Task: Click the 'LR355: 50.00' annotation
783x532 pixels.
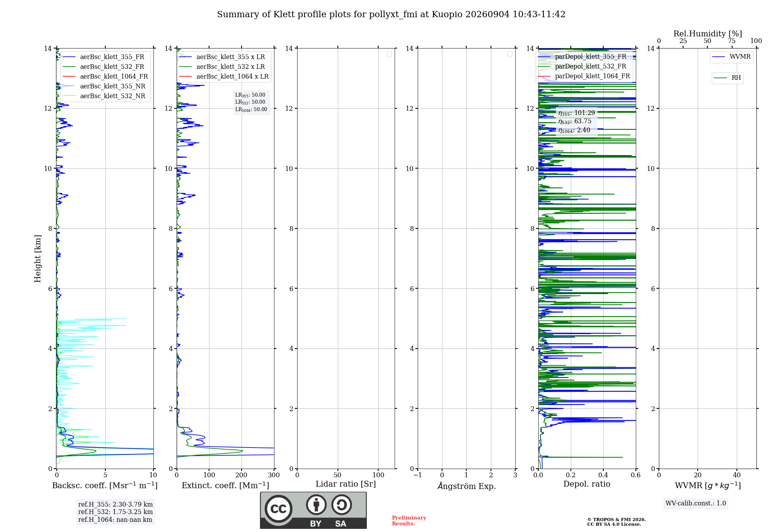Action: click(x=250, y=95)
